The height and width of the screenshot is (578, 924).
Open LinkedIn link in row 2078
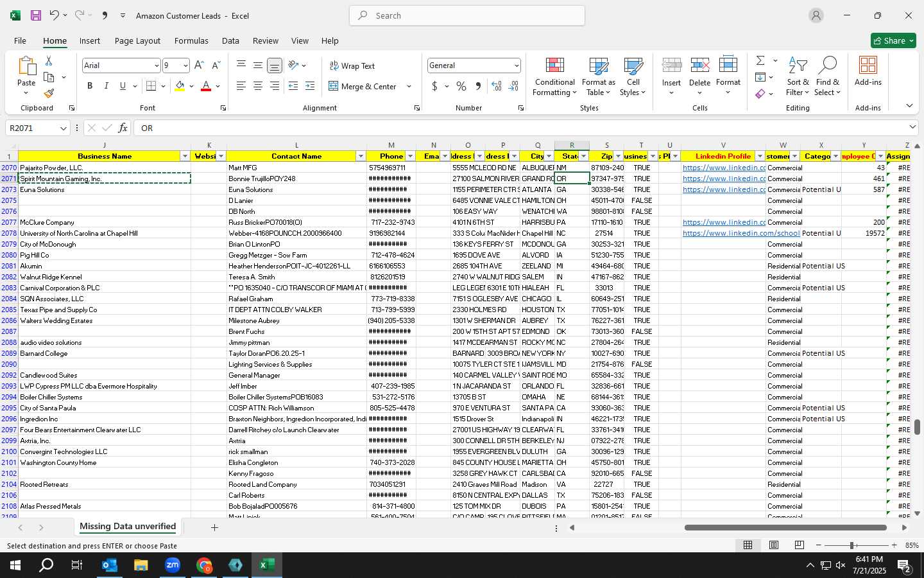click(741, 233)
